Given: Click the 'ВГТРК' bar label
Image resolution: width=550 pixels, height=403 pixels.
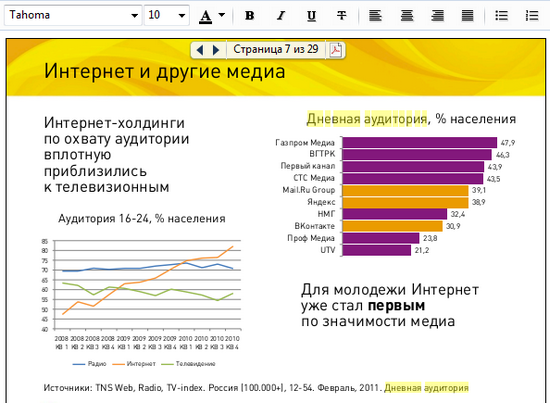Looking at the screenshot, I should point(322,154).
